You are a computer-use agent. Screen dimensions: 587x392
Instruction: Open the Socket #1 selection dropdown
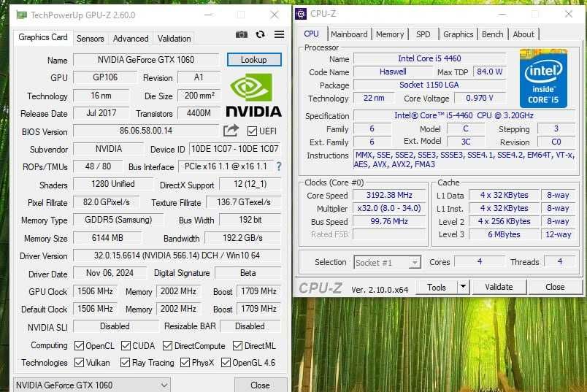click(387, 263)
